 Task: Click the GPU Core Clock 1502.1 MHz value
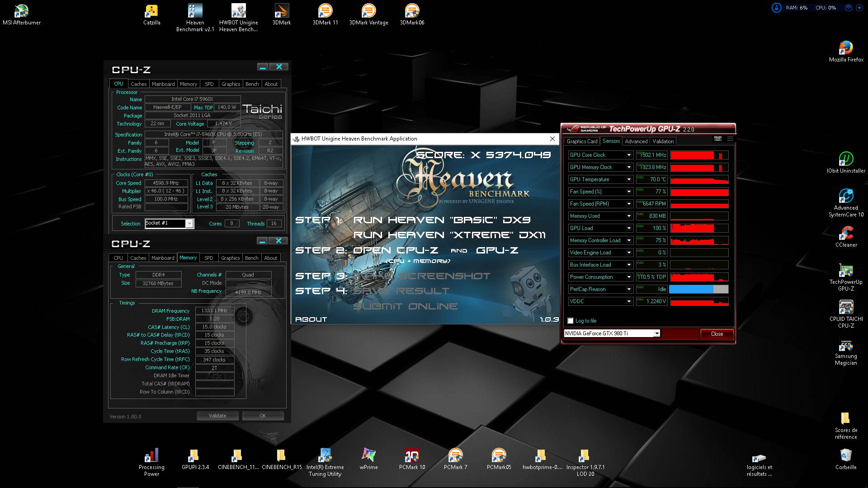[651, 155]
